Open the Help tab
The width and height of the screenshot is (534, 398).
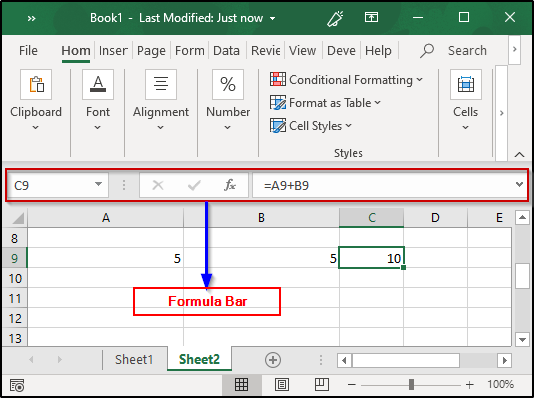(378, 51)
